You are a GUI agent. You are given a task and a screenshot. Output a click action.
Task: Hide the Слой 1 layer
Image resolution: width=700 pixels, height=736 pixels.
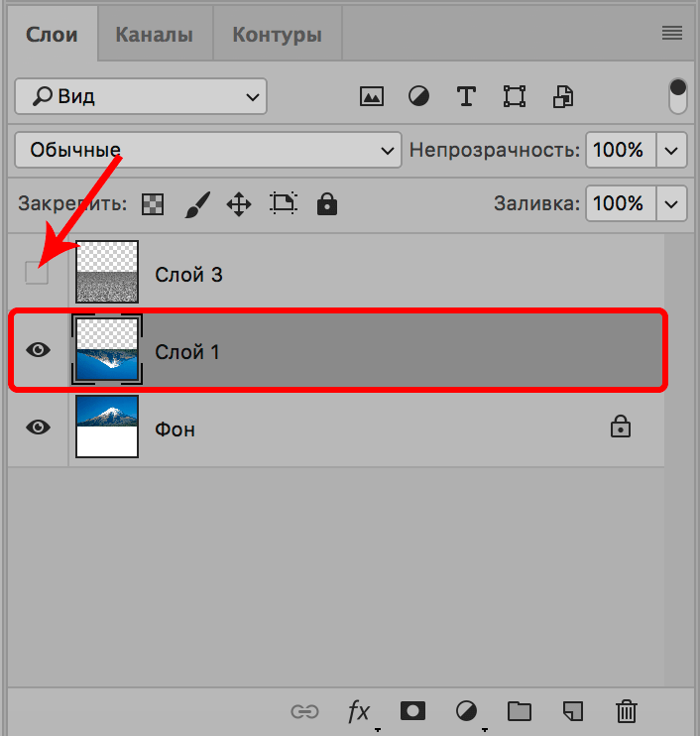coord(38,349)
